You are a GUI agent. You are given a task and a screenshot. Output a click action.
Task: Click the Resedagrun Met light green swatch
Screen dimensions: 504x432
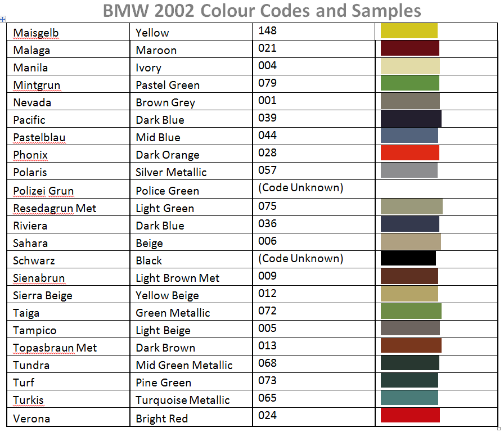pos(411,206)
